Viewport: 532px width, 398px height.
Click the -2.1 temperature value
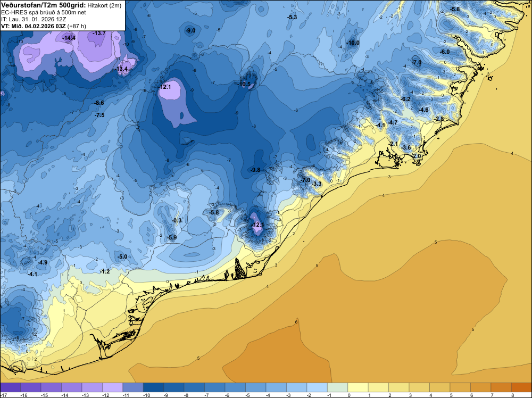[393, 144]
